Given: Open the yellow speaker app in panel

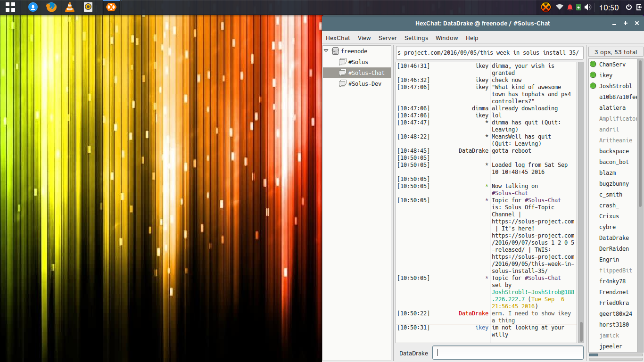Looking at the screenshot, I should 88,7.
